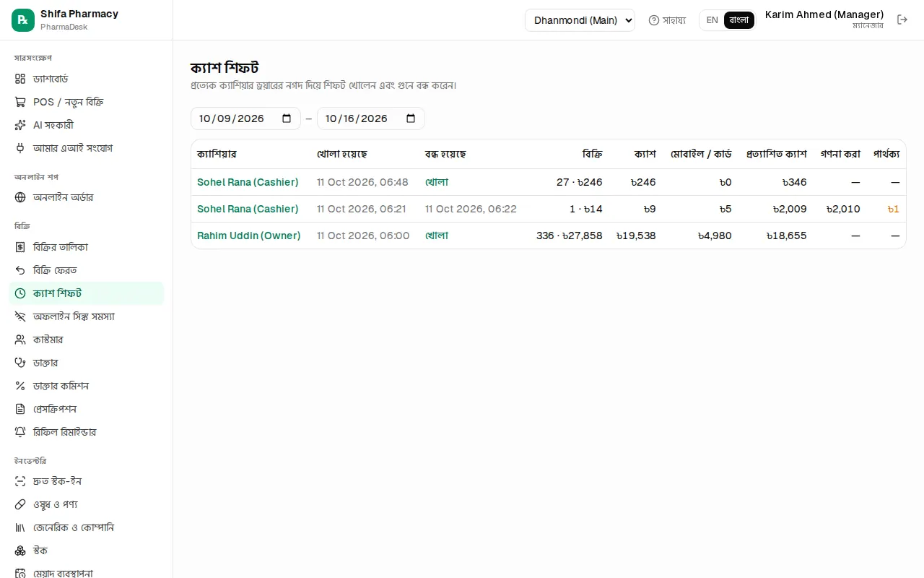
Task: Click the Shifa Pharmacy Rx logo icon
Action: coord(23,20)
